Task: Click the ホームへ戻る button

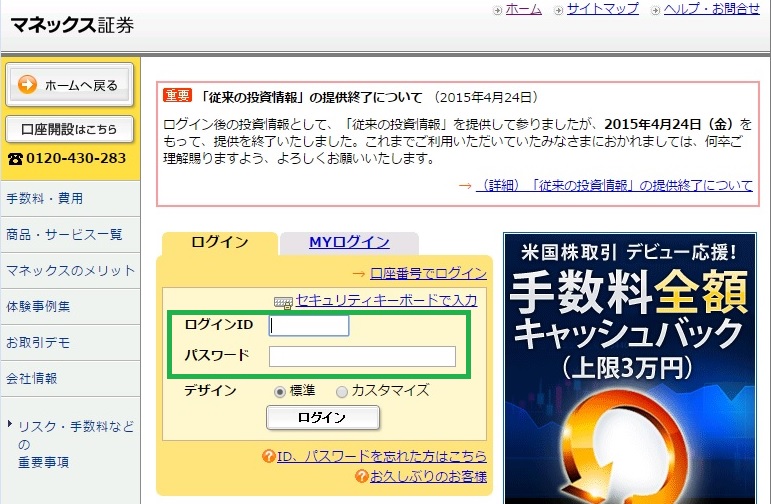Action: 69,85
